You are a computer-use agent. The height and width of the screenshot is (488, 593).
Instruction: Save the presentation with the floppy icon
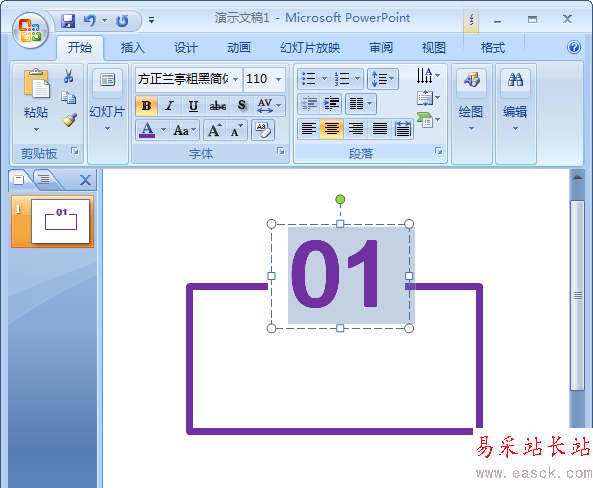pos(68,20)
